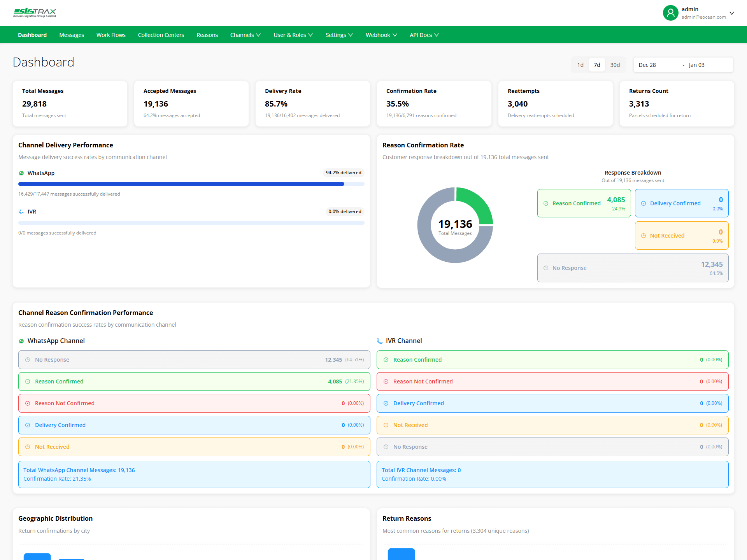Select the 1d time range option

click(x=580, y=65)
